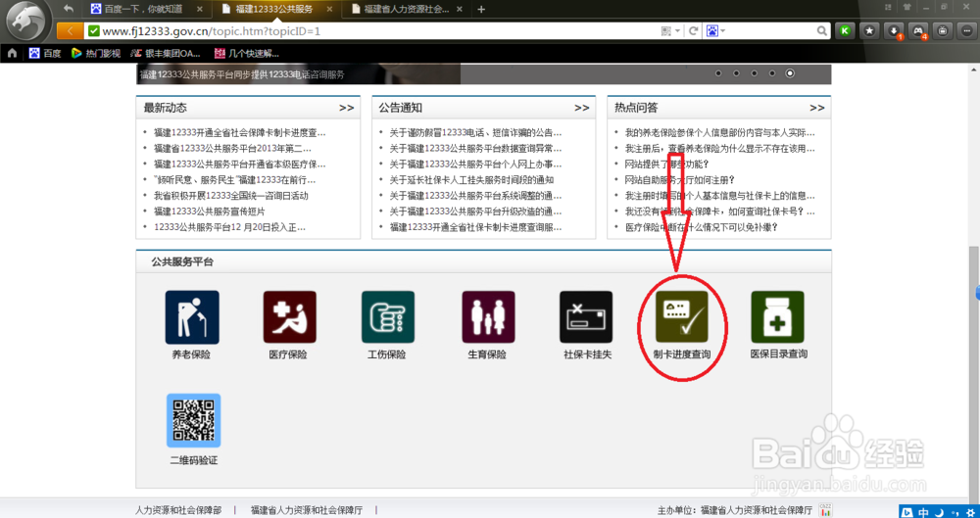Open news 福建12333公共服务宣传短片
Screen dimensions: 980x518
(210, 212)
